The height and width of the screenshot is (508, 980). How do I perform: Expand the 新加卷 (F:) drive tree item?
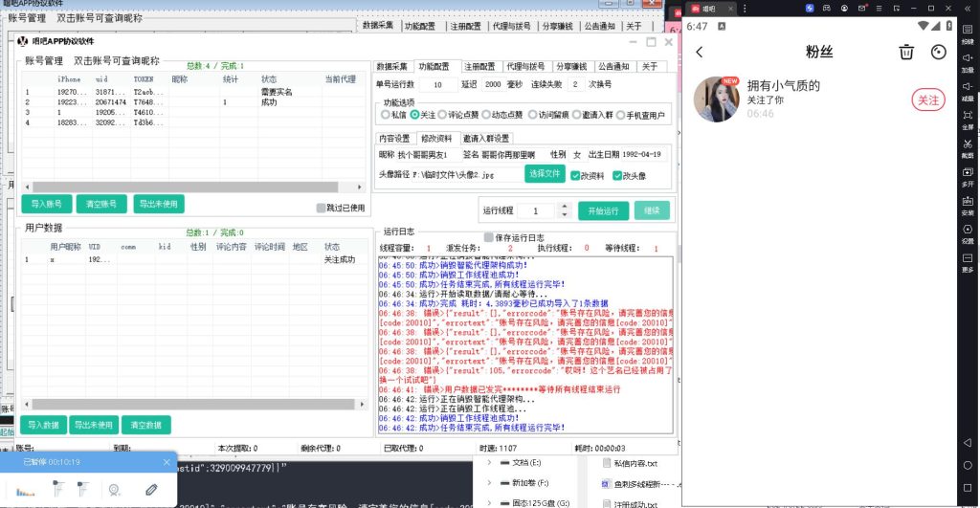point(491,483)
